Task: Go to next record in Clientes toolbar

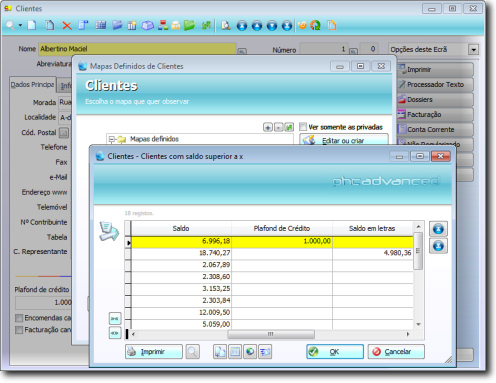Action: click(272, 25)
